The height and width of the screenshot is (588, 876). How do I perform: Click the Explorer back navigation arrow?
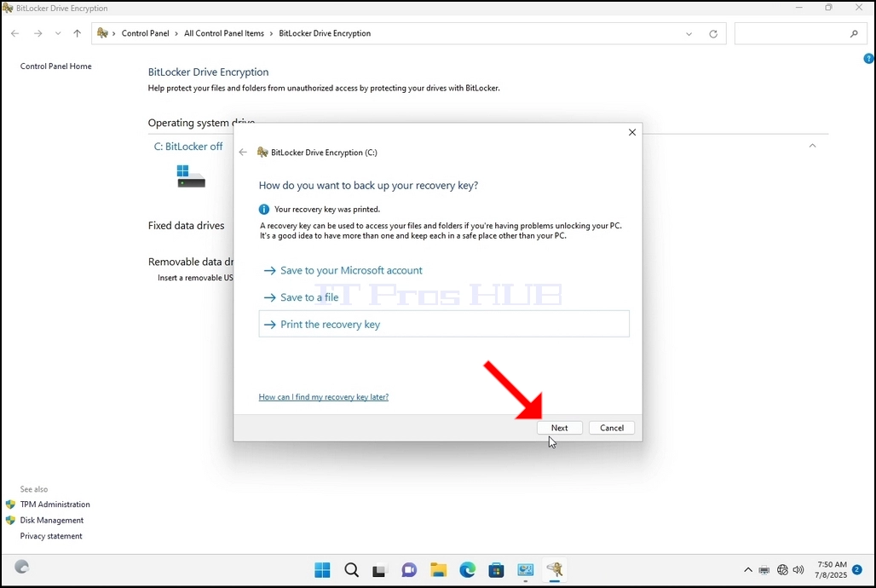(x=15, y=33)
